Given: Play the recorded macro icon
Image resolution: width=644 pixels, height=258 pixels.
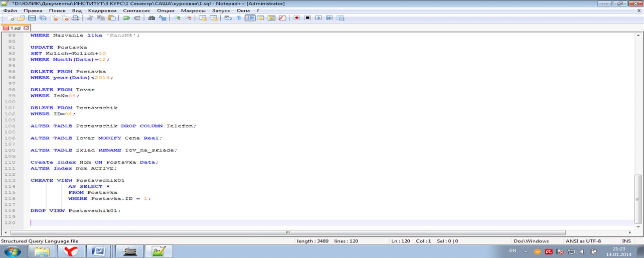Looking at the screenshot, I should [318, 18].
